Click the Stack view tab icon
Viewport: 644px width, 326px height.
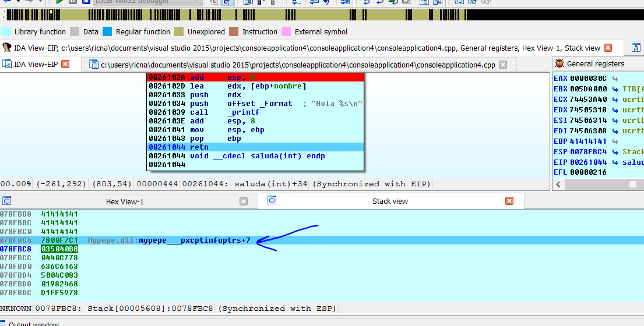coord(272,200)
